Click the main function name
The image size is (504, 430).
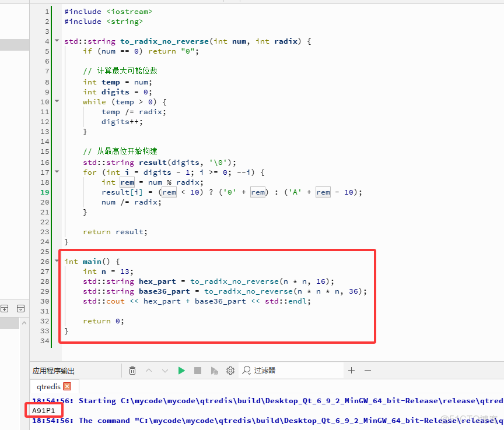(92, 262)
